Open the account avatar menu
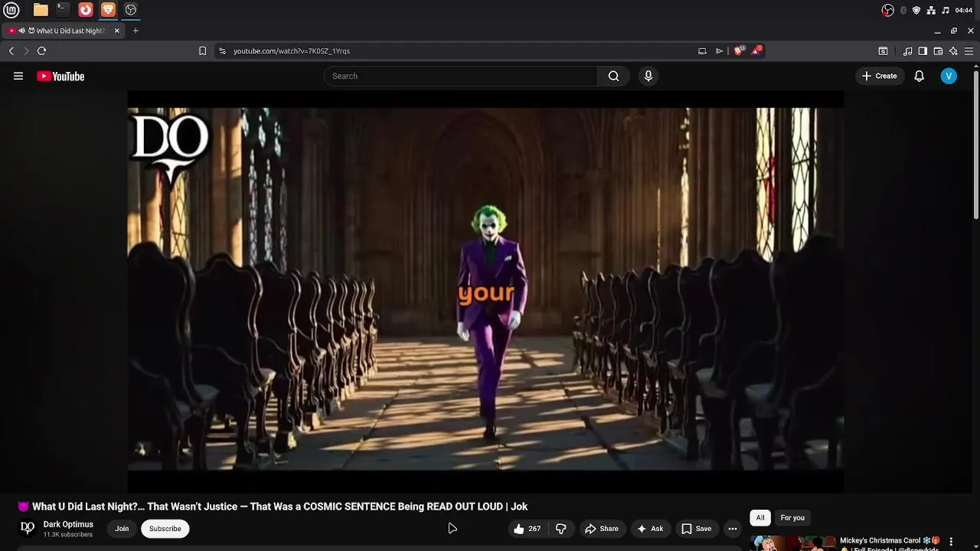 (x=949, y=76)
